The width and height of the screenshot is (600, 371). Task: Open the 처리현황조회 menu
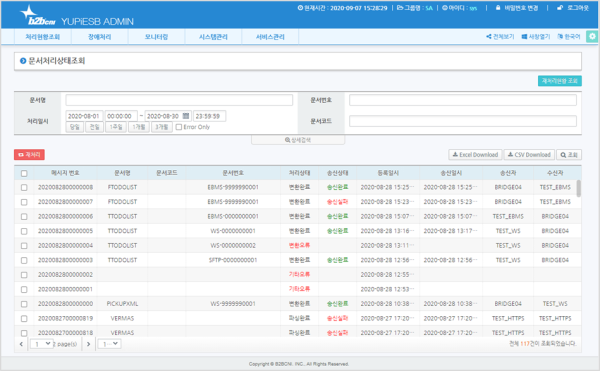42,37
